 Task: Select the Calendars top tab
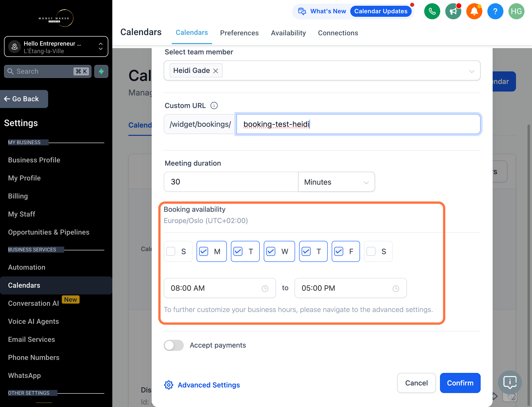pos(192,33)
